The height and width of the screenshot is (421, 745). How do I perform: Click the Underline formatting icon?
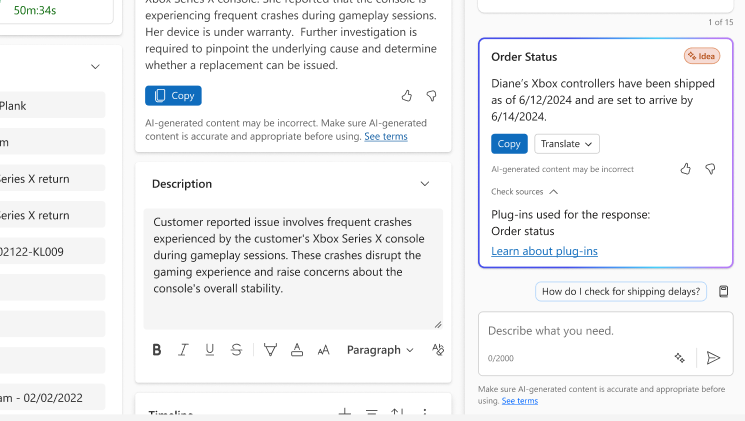[210, 350]
